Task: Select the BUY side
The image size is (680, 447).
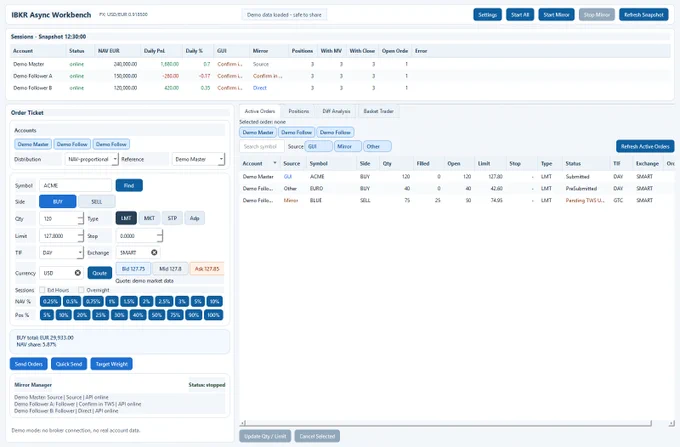Action: pyautogui.click(x=58, y=202)
